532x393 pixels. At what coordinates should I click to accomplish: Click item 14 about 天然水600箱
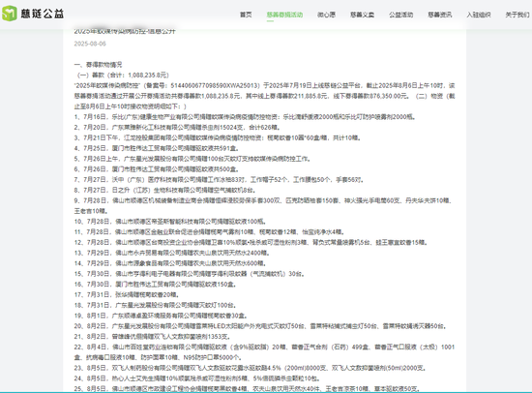point(170,263)
